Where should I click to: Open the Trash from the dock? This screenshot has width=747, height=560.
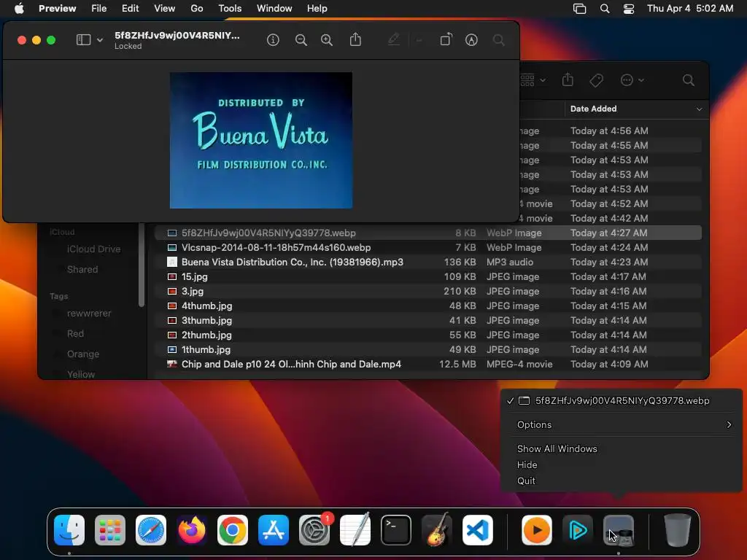coord(678,530)
